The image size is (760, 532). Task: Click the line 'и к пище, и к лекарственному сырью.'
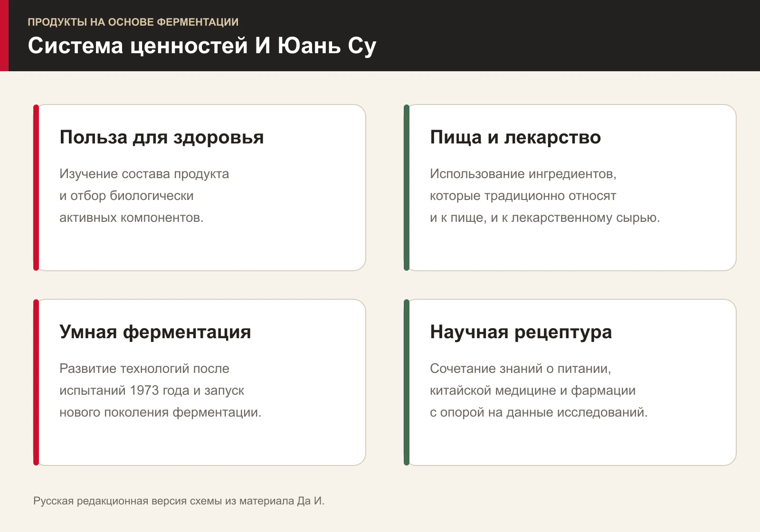(x=545, y=218)
